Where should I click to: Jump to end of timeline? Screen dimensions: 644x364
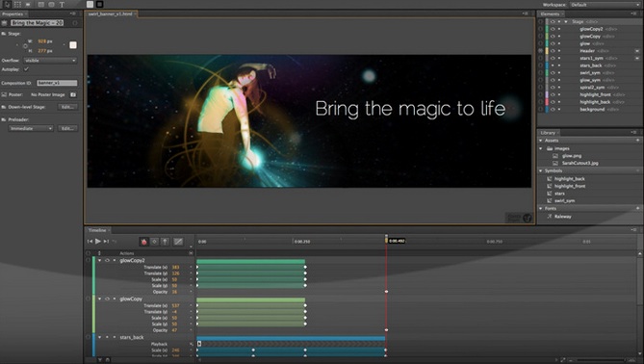pos(106,242)
